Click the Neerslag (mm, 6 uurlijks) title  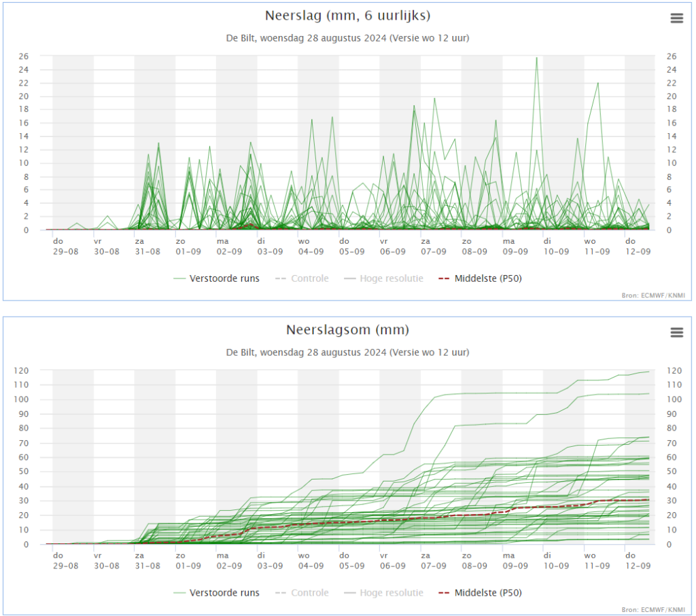coord(347,16)
